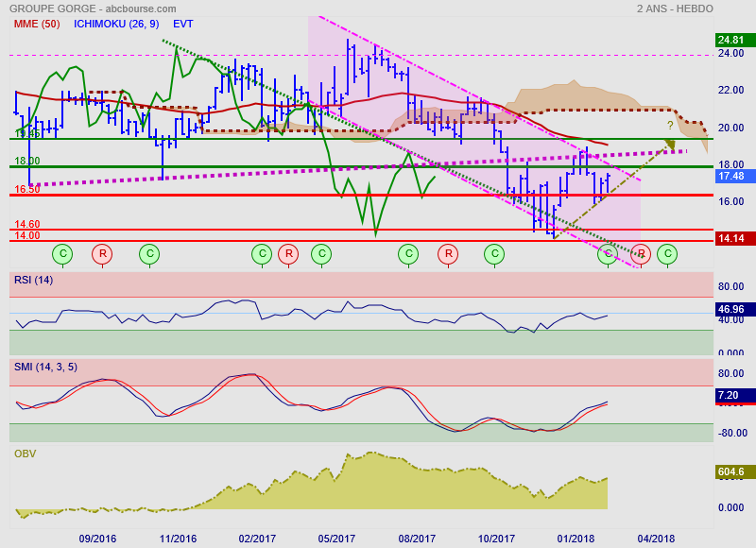756x548 pixels.
Task: Click the blue 17.48 current price tag
Action: 735,176
